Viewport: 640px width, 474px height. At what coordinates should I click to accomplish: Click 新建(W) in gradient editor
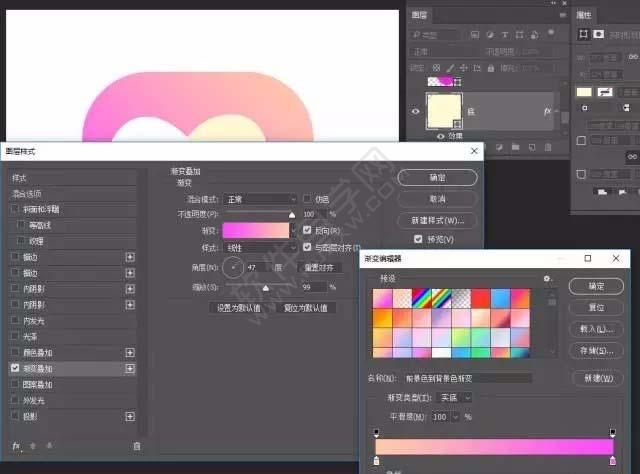[598, 378]
